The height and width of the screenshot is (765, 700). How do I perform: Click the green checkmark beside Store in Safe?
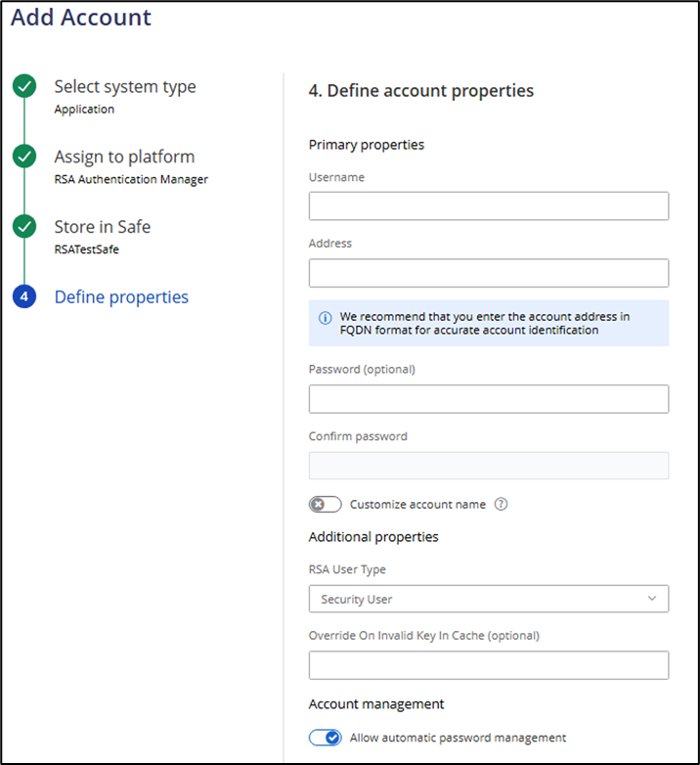coord(24,227)
